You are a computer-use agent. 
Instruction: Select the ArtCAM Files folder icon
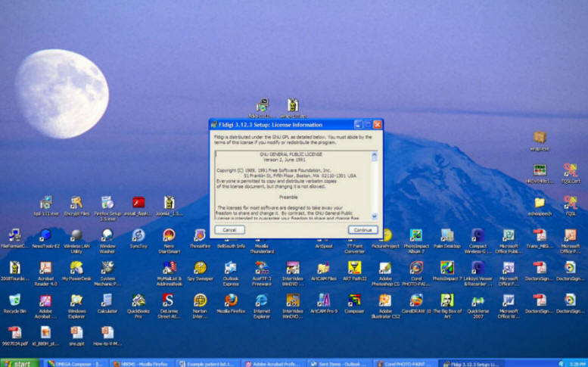tap(324, 272)
